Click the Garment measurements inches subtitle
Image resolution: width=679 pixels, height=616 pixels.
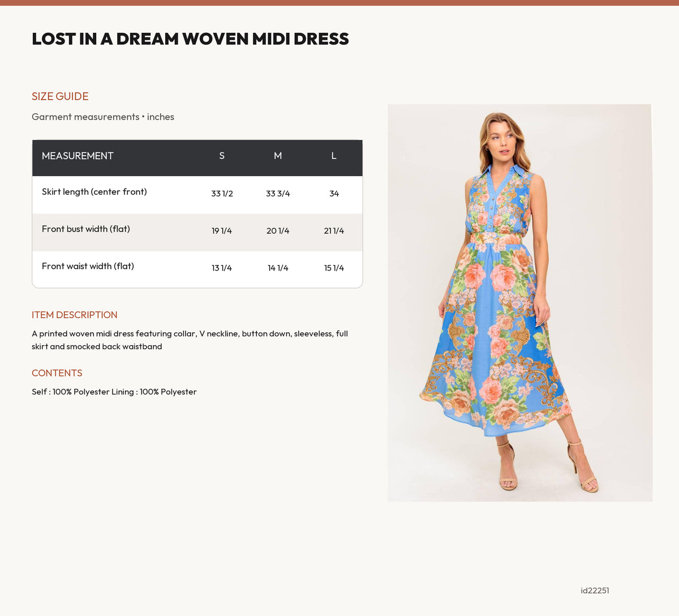point(103,117)
